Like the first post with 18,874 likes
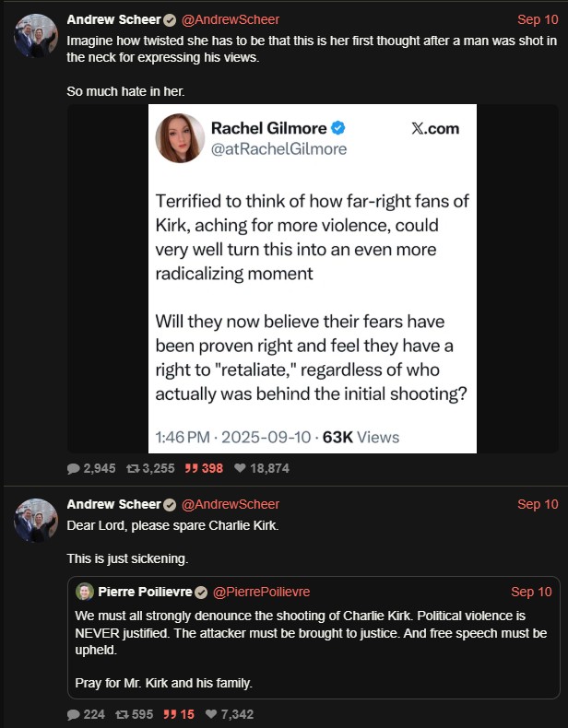568x728 pixels. tap(242, 468)
